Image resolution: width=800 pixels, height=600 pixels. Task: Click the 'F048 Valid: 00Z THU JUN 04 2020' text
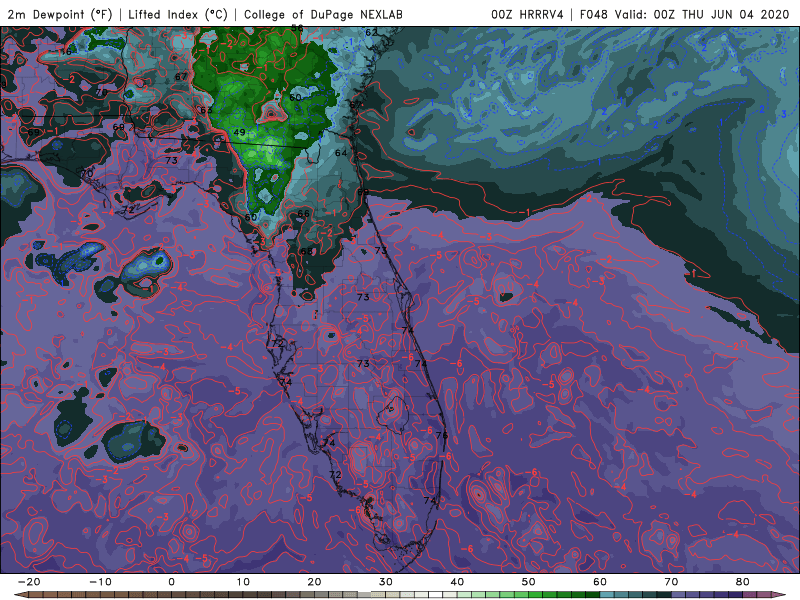[684, 14]
